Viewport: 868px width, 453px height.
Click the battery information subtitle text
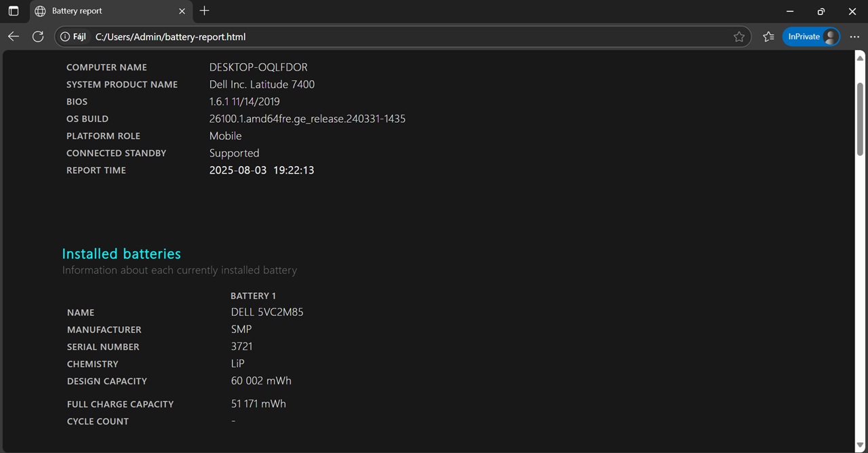(x=180, y=270)
